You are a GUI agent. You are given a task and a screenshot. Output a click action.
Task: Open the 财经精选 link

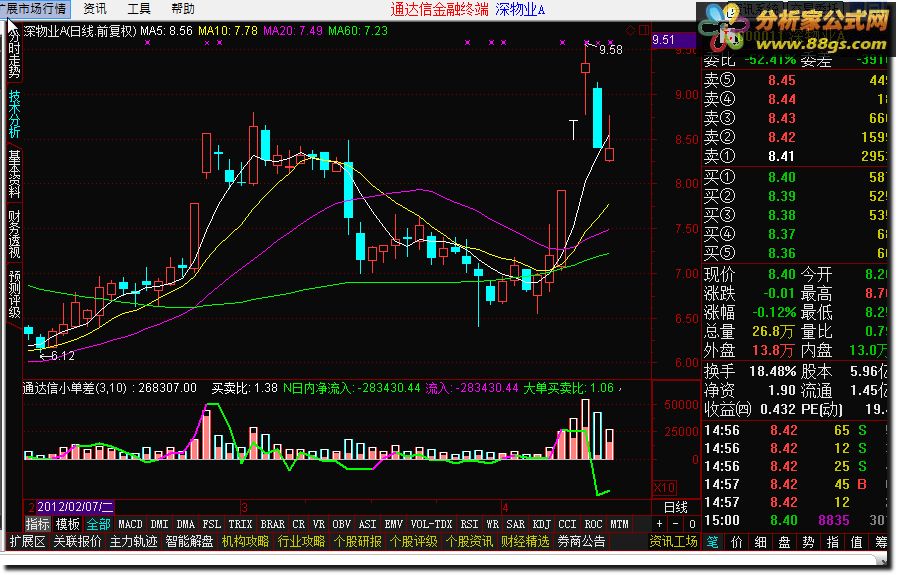(525, 541)
